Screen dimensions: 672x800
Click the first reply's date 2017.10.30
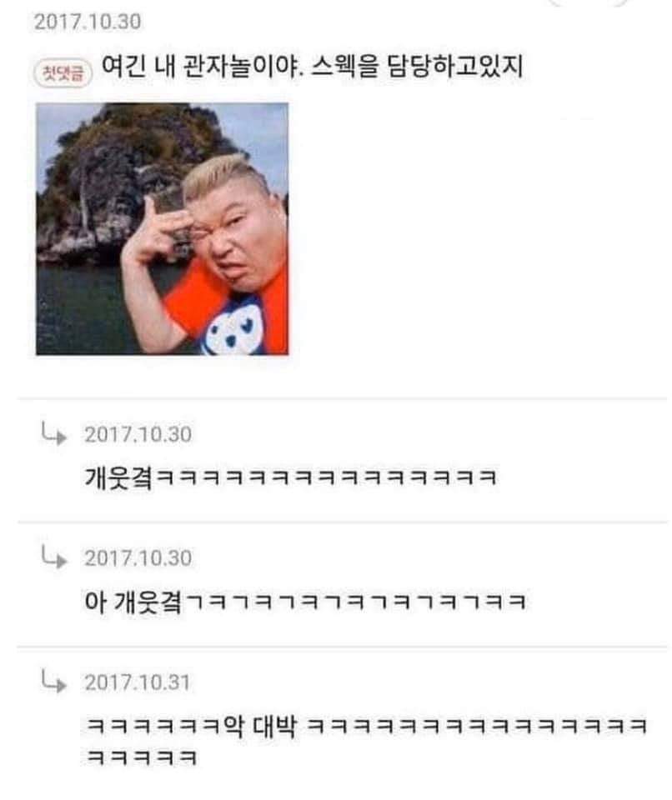138,434
